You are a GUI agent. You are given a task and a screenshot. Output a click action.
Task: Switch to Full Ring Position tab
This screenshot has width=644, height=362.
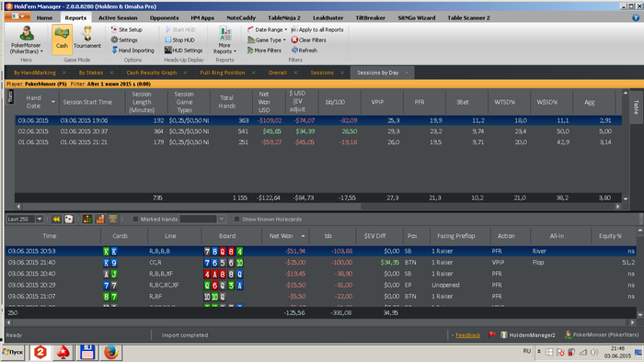(223, 73)
